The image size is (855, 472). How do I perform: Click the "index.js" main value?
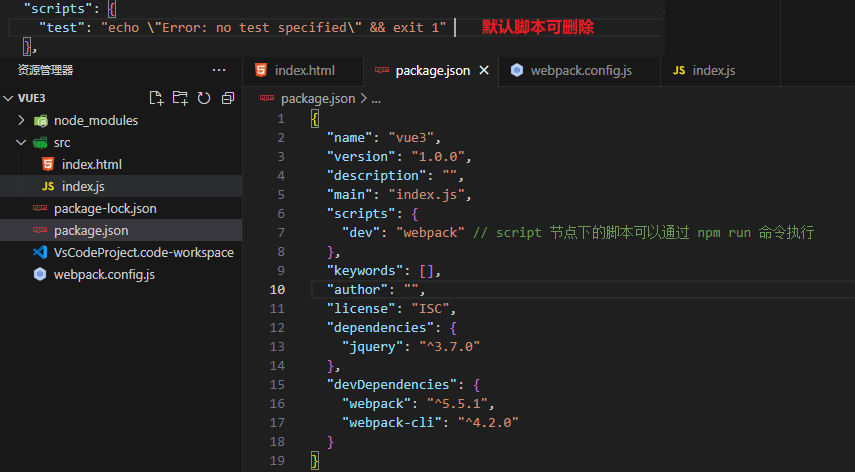426,195
